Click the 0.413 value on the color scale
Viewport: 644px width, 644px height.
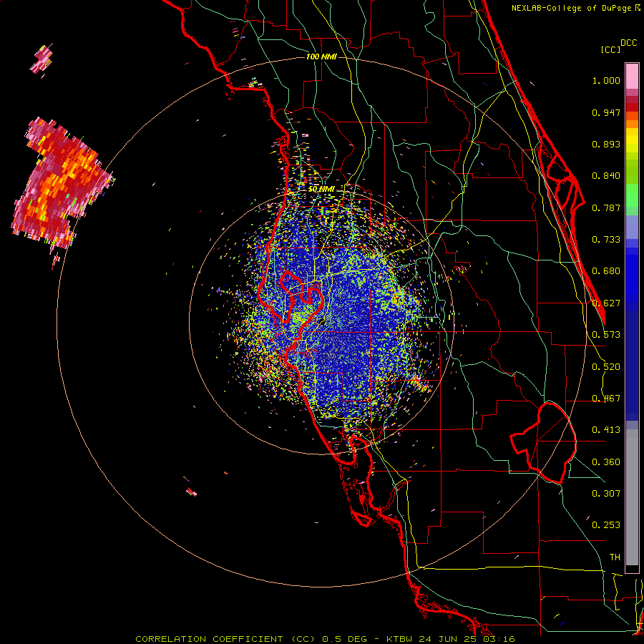coord(606,430)
